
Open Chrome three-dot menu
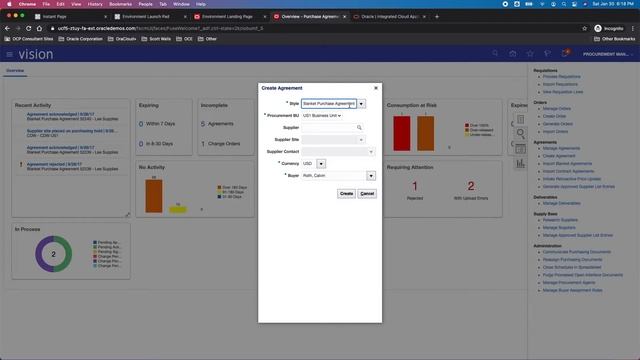[633, 28]
